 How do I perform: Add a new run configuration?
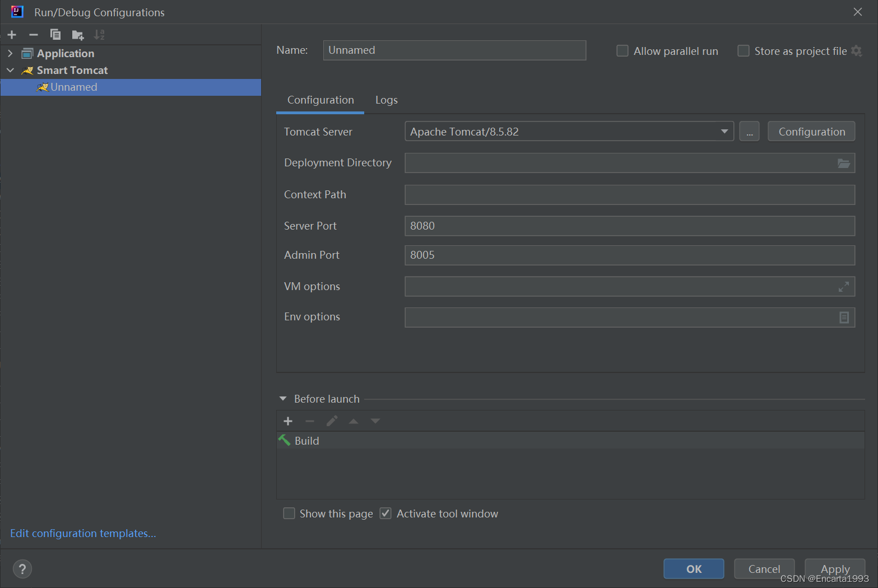pos(12,35)
